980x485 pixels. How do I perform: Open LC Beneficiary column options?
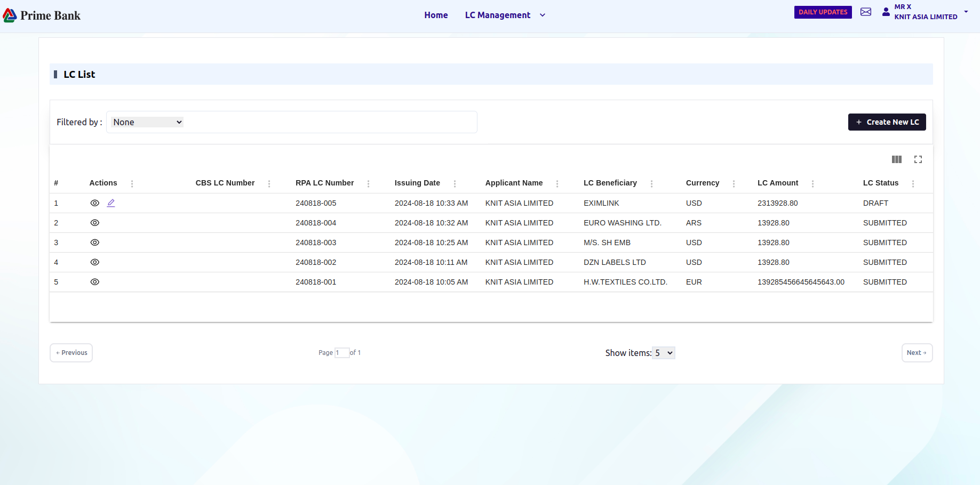(x=651, y=183)
